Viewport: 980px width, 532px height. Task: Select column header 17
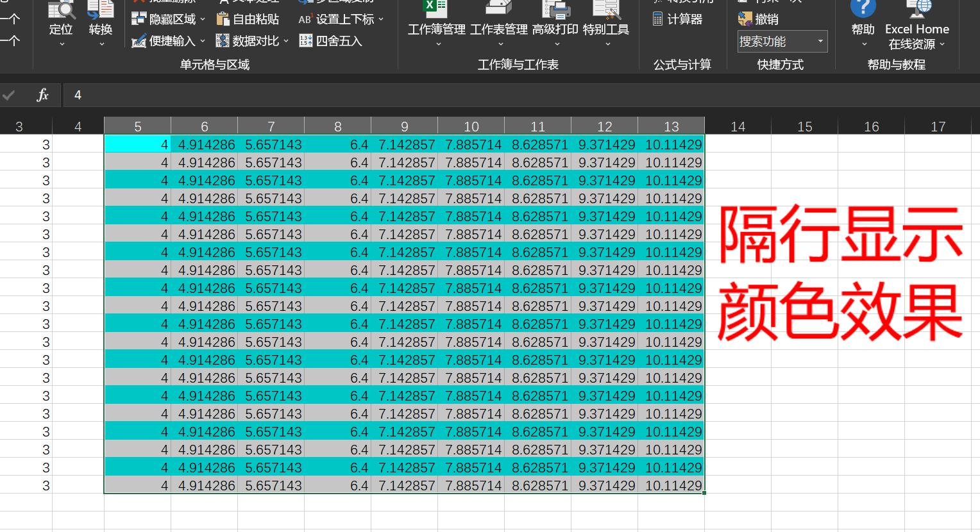(x=938, y=126)
